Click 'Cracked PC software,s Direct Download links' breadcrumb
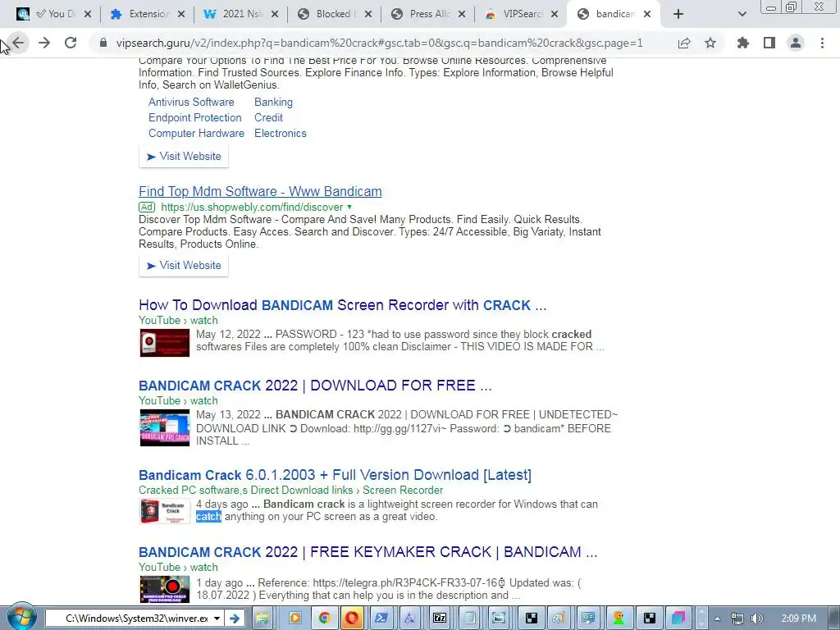This screenshot has width=840, height=630. [x=246, y=490]
